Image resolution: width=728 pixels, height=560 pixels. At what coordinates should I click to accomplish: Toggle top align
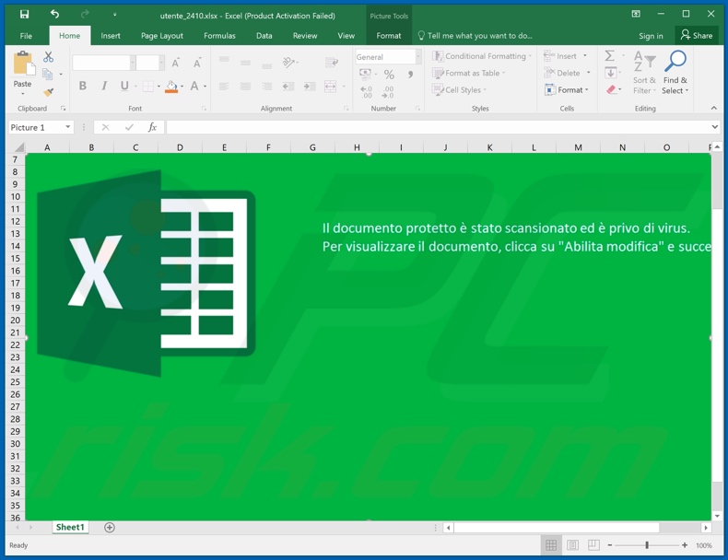tap(224, 59)
